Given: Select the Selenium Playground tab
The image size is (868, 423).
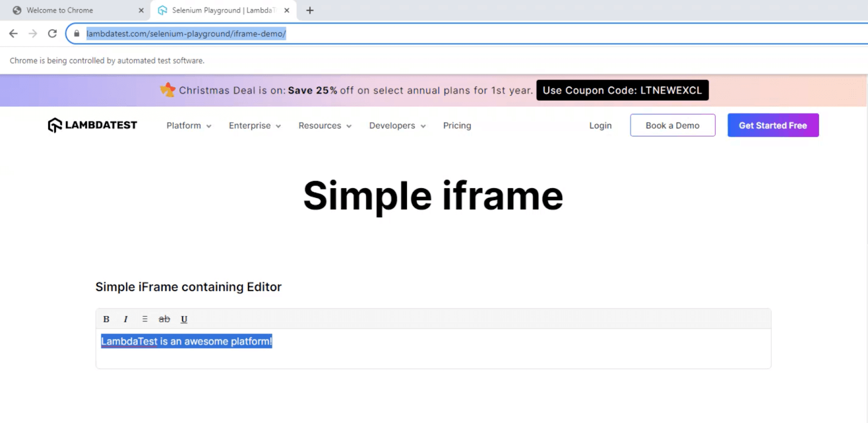Looking at the screenshot, I should pyautogui.click(x=224, y=10).
